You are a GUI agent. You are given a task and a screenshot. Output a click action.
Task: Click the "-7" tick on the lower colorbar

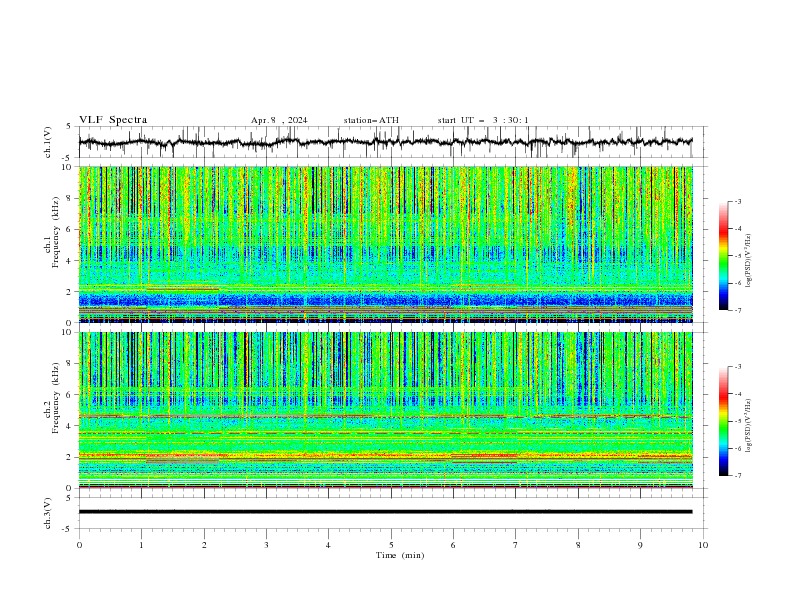(738, 475)
